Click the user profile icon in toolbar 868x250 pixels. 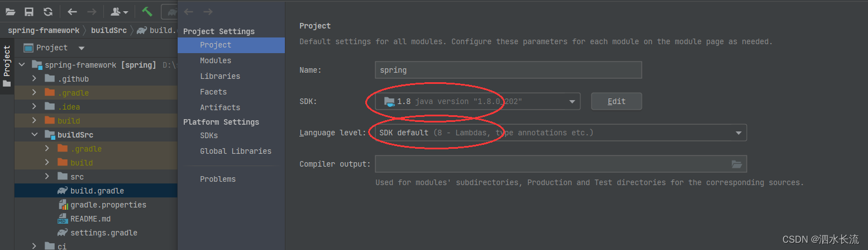click(x=119, y=12)
